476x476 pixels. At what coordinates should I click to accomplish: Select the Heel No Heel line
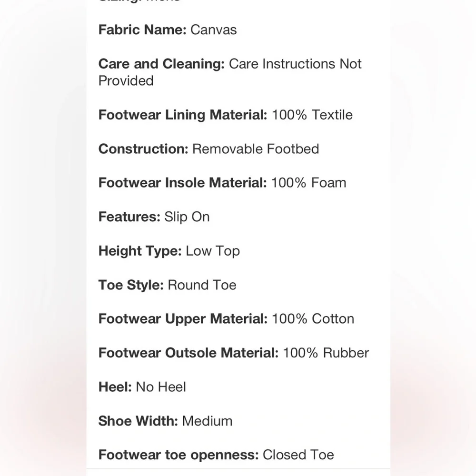(x=142, y=387)
